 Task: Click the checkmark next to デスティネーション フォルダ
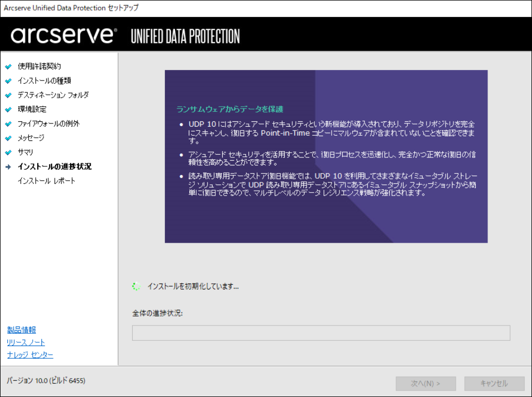8,95
